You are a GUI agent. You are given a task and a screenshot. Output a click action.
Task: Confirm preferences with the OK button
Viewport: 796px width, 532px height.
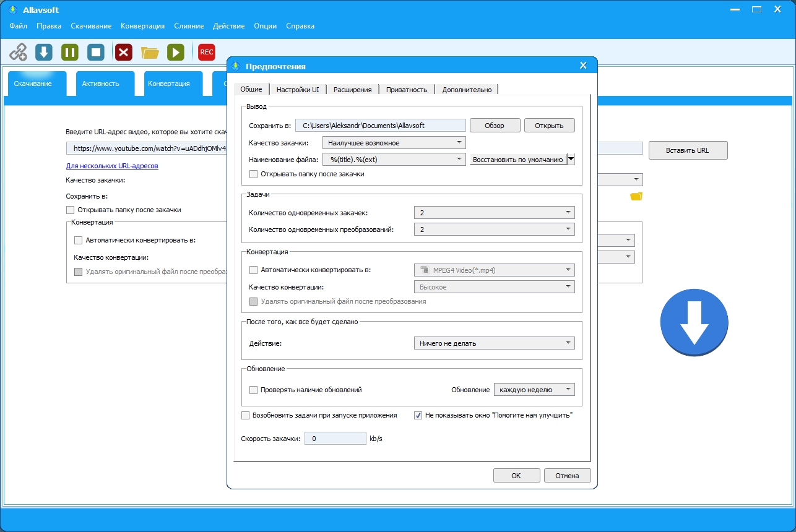(516, 476)
